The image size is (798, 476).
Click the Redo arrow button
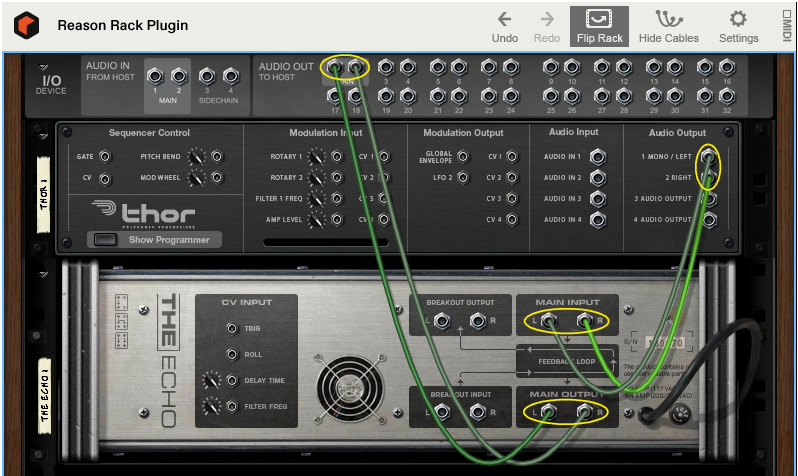547,26
